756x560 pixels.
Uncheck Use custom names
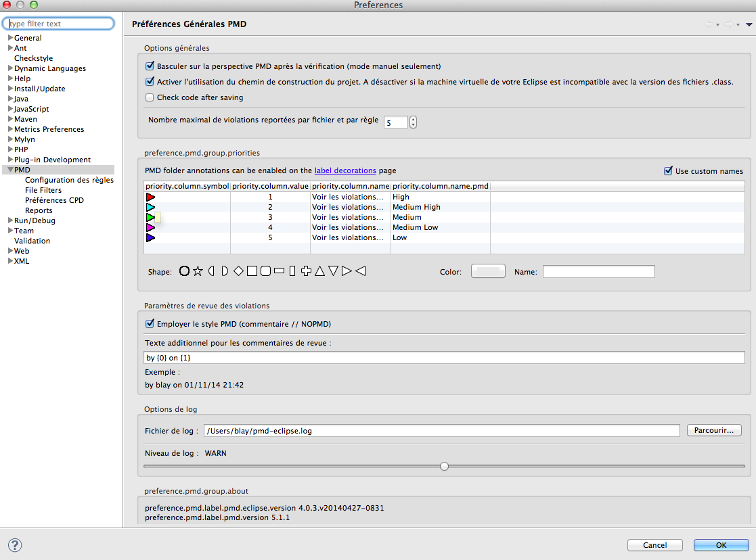669,171
